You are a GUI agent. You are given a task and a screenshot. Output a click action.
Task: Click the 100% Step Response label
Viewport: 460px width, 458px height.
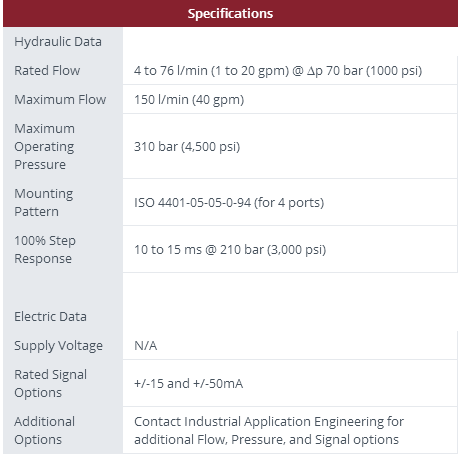pyautogui.click(x=45, y=250)
